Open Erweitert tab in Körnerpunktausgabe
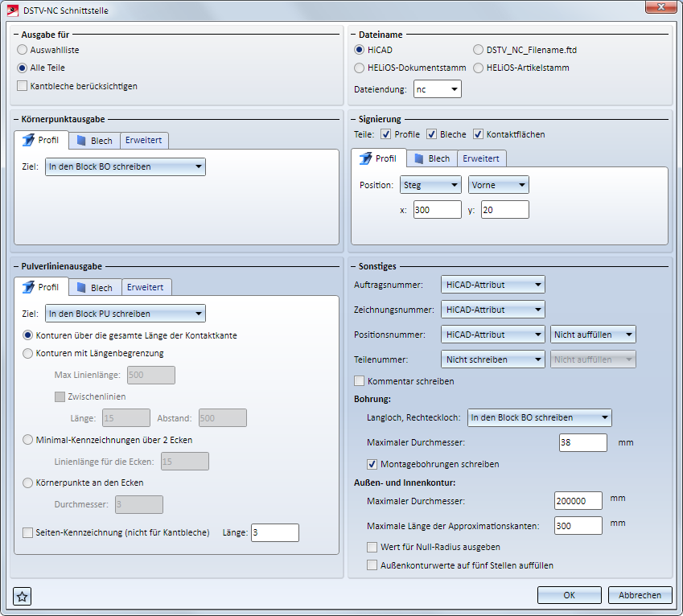This screenshot has width=683, height=616. coord(144,140)
